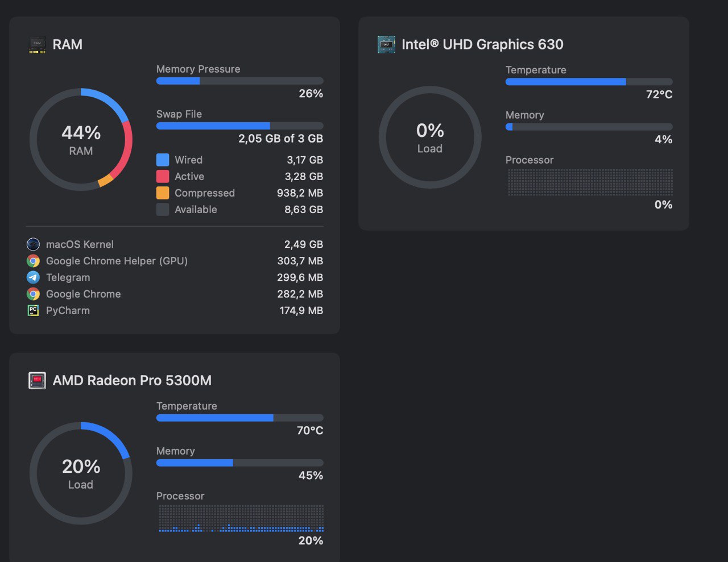
Task: Click the 2,05 GB of 3 GB value
Action: pos(281,139)
